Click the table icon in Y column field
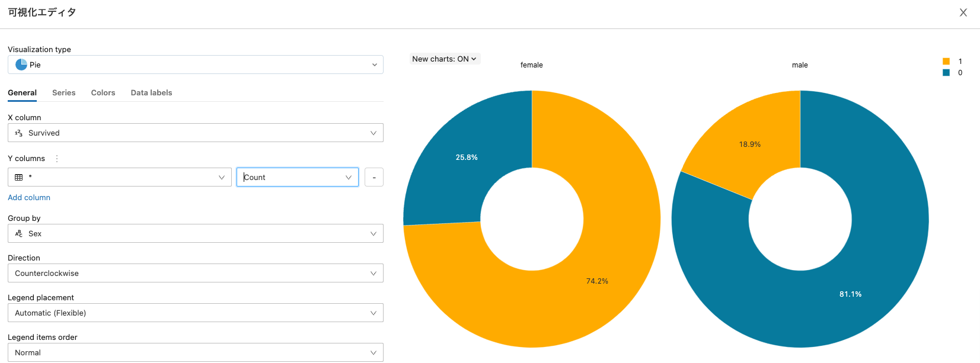 (19, 177)
